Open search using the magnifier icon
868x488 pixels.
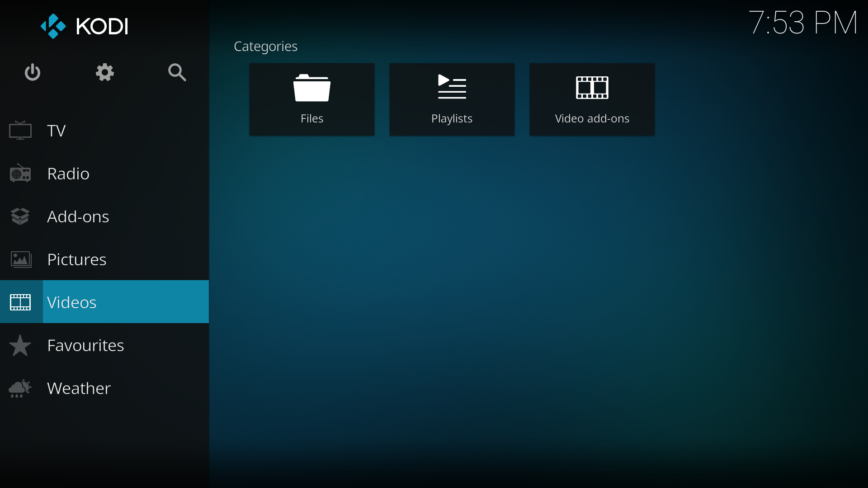(x=177, y=72)
